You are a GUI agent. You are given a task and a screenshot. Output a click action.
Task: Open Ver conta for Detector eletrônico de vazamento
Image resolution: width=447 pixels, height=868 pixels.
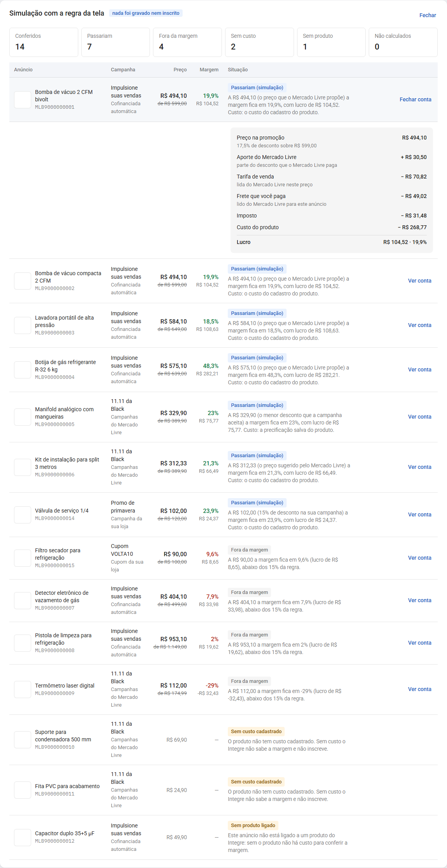tap(419, 600)
